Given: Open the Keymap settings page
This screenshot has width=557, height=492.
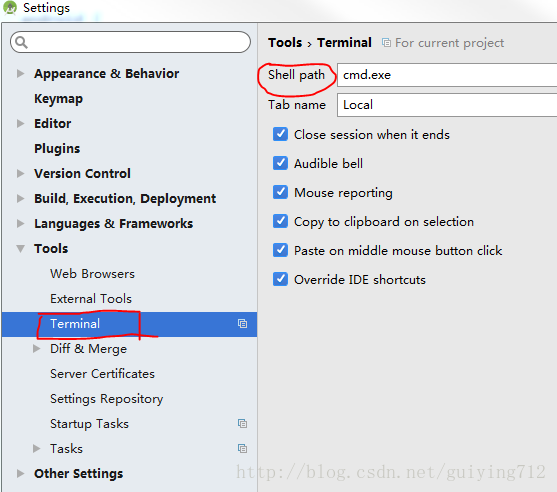Looking at the screenshot, I should (x=58, y=99).
